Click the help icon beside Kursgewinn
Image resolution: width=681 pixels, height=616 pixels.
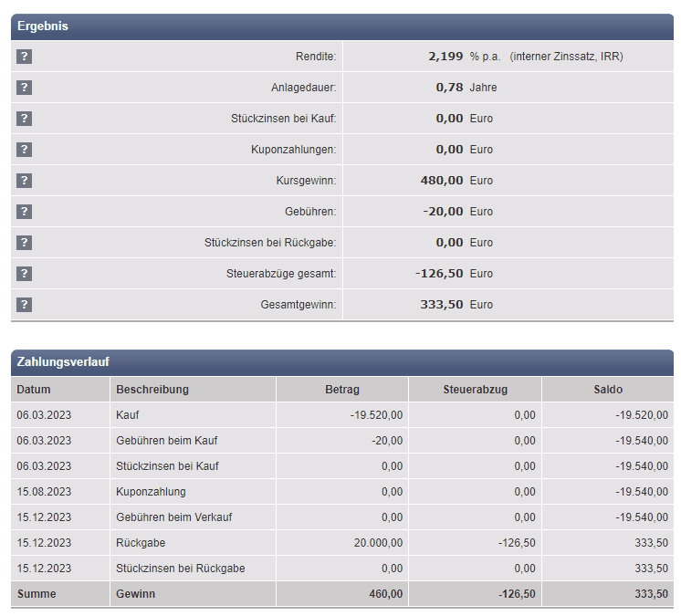25,181
